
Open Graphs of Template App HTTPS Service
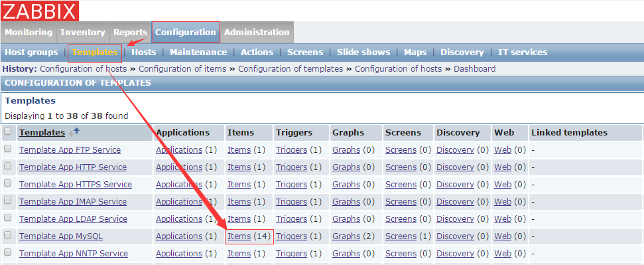click(x=346, y=185)
